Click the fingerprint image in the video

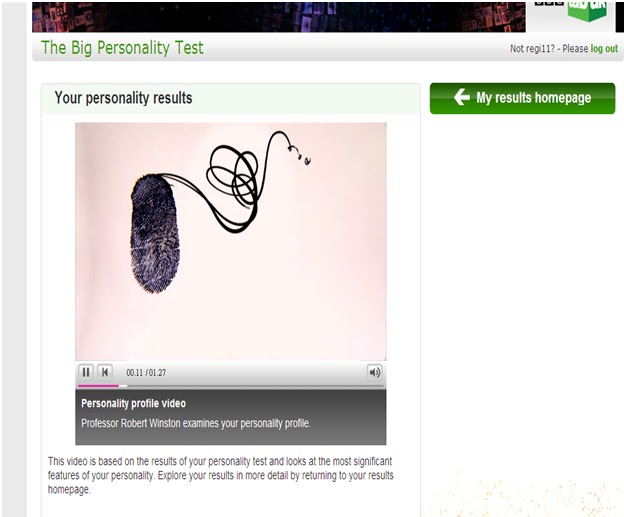pyautogui.click(x=154, y=234)
